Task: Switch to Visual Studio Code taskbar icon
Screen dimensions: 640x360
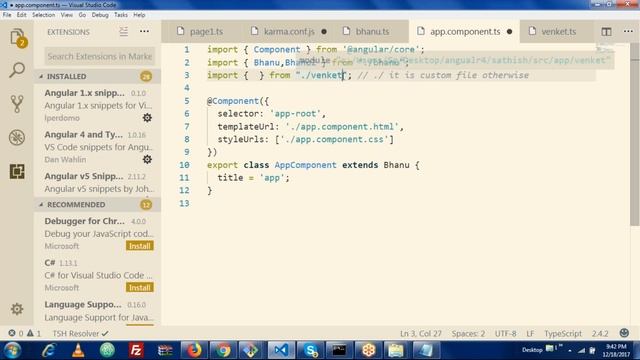Action: point(281,350)
